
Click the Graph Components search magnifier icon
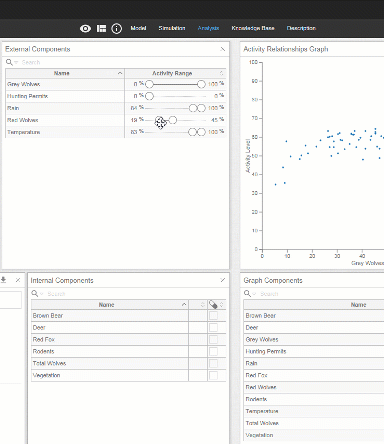coord(248,294)
